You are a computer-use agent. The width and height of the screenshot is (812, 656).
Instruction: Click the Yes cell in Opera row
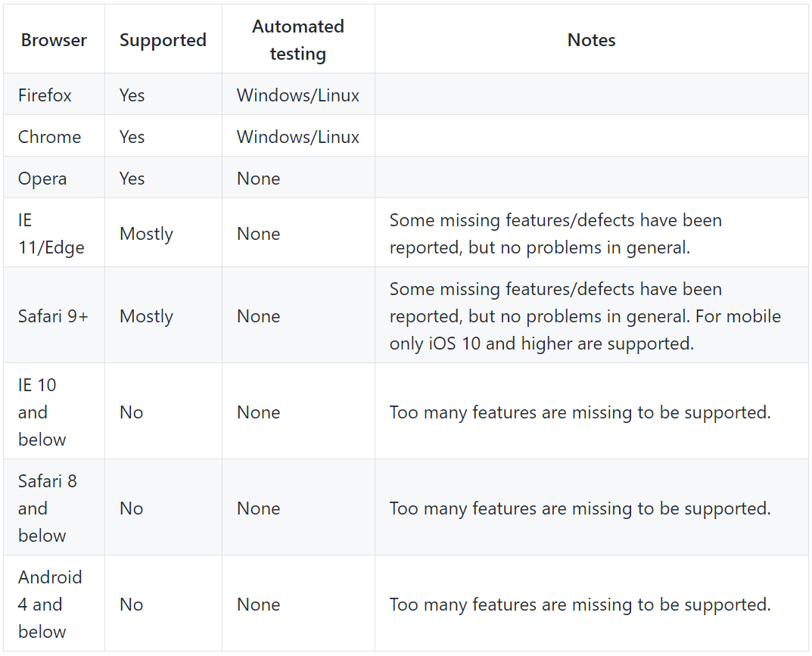(x=132, y=179)
